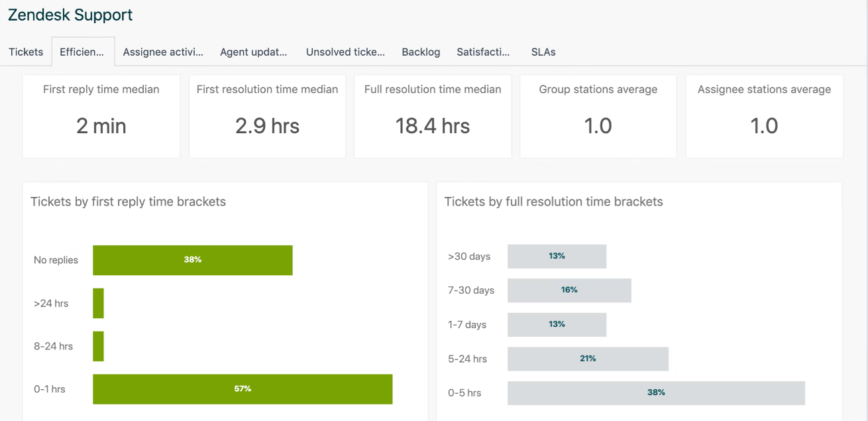Click the >24 hrs axis label
868x421 pixels.
coord(51,303)
